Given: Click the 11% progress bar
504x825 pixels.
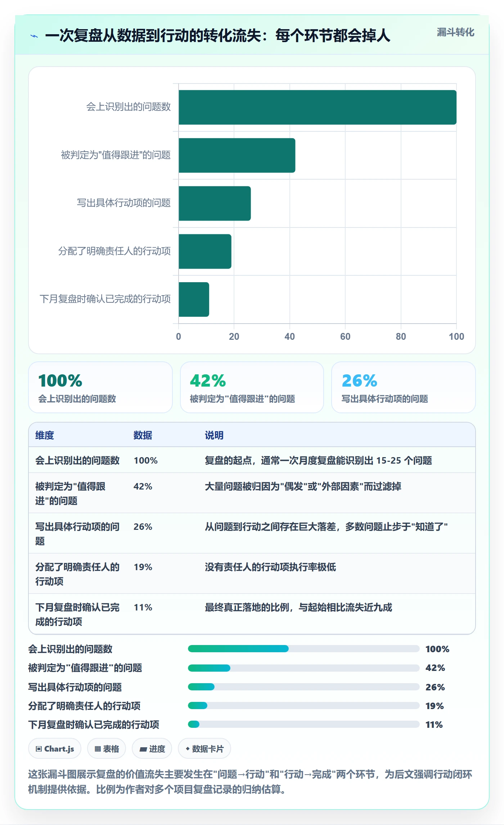Looking at the screenshot, I should point(303,724).
